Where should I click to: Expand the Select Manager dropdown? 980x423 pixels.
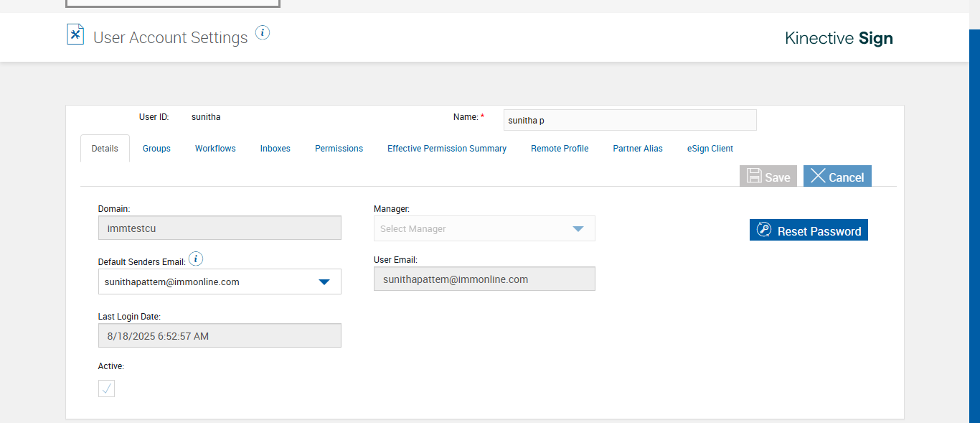point(578,229)
